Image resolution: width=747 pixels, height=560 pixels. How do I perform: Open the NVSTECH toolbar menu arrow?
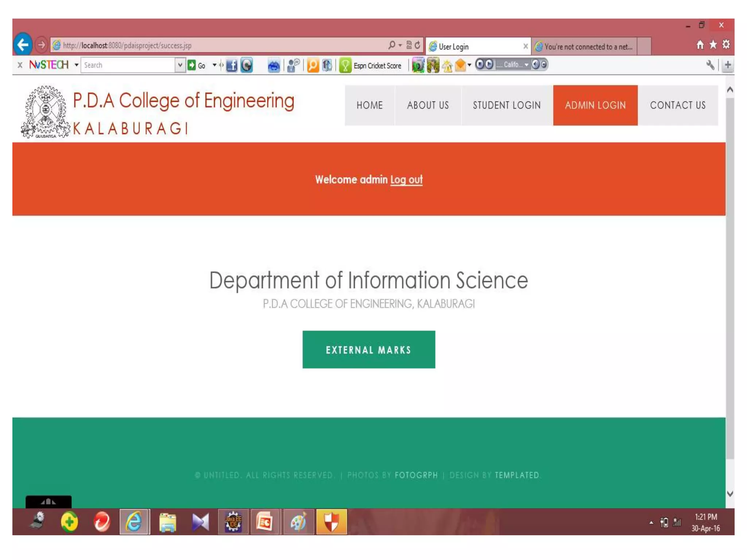coord(77,65)
